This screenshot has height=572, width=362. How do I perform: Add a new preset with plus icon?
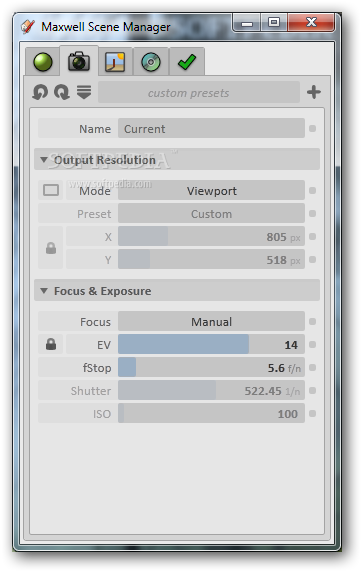(314, 92)
